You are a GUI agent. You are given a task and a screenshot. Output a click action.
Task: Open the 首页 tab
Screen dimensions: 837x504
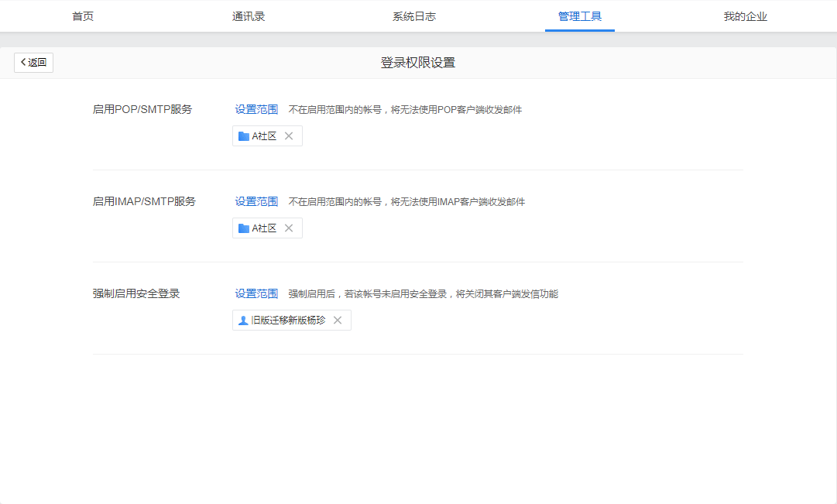[x=83, y=16]
